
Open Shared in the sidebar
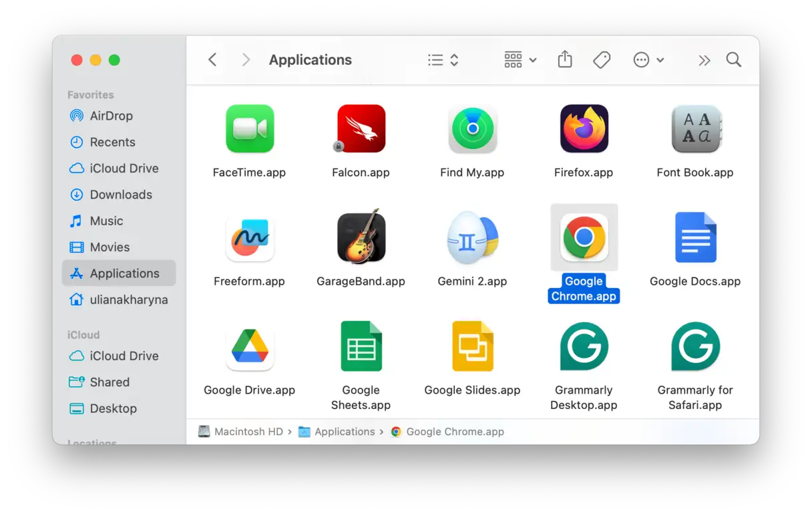click(119, 382)
